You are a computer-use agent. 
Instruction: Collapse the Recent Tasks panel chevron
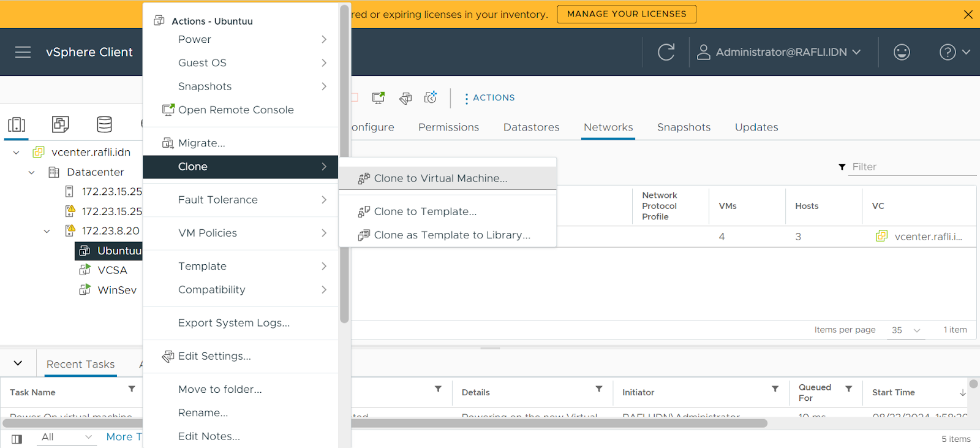18,363
